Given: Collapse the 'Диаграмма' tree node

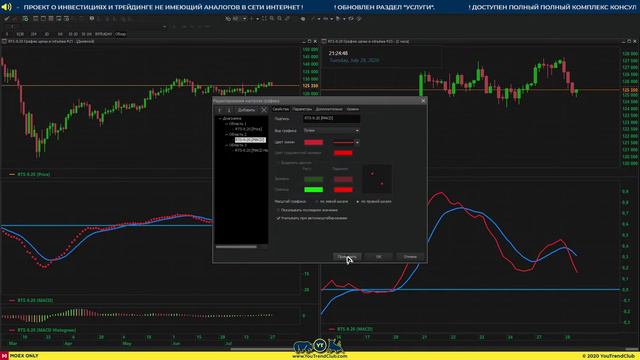Looking at the screenshot, I should [x=220, y=118].
